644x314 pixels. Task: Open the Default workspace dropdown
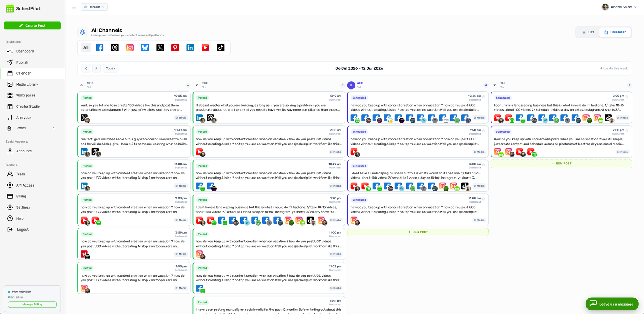(94, 7)
